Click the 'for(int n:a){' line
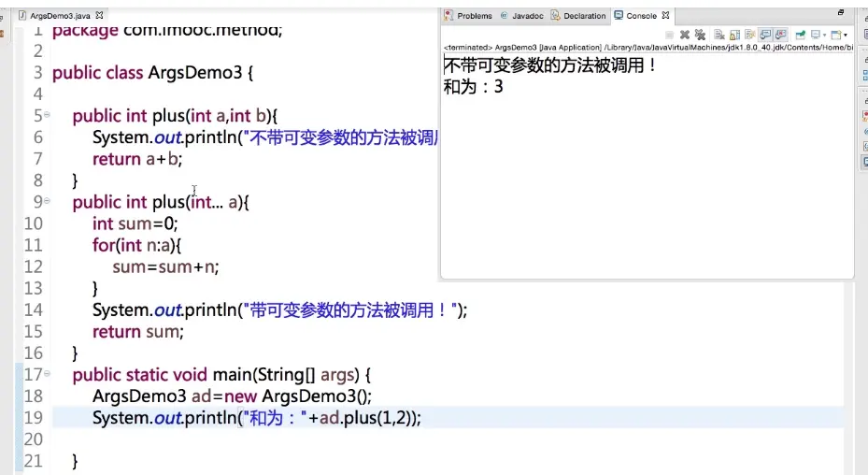This screenshot has width=868, height=475. click(x=136, y=246)
